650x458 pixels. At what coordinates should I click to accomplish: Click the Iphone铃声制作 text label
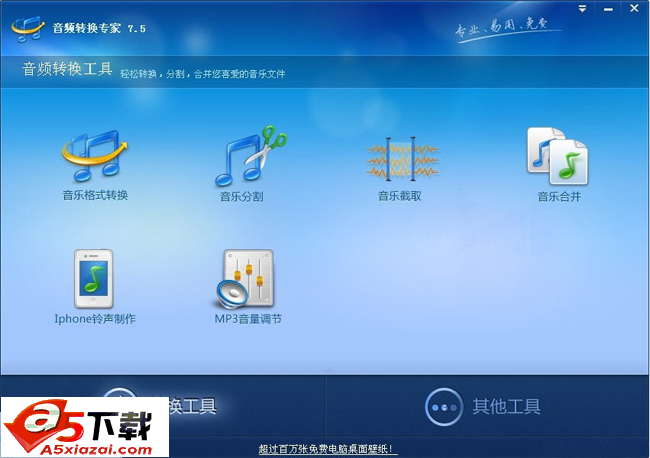click(95, 319)
